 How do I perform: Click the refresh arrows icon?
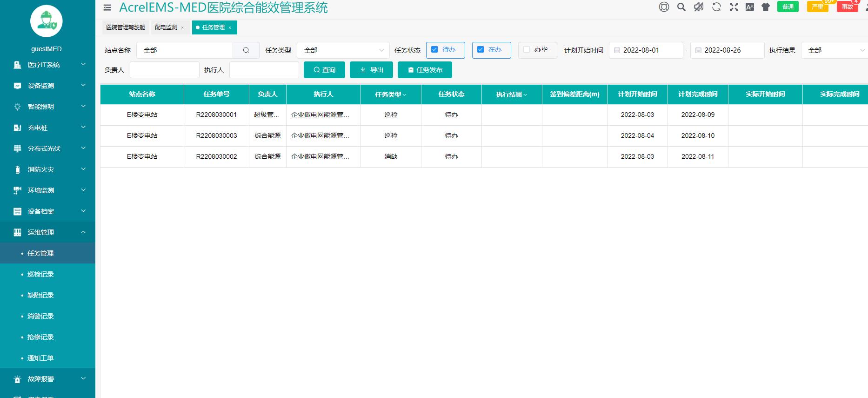tap(716, 7)
